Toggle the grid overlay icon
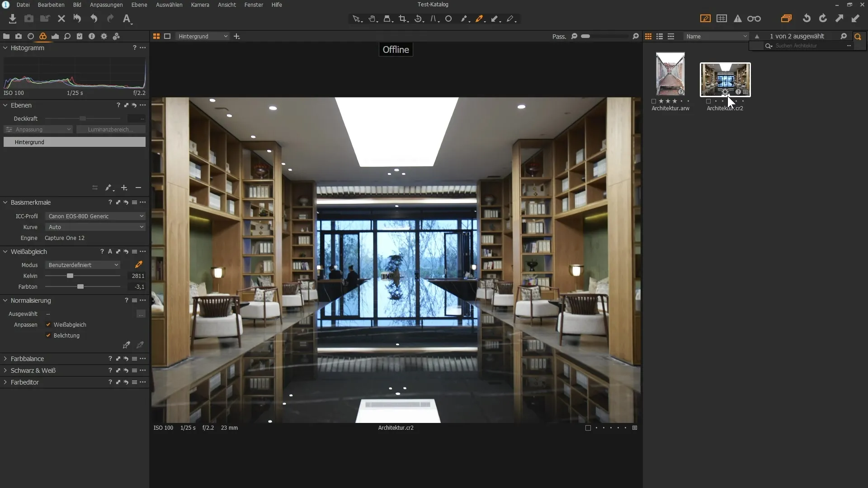The height and width of the screenshot is (488, 868). [x=722, y=19]
